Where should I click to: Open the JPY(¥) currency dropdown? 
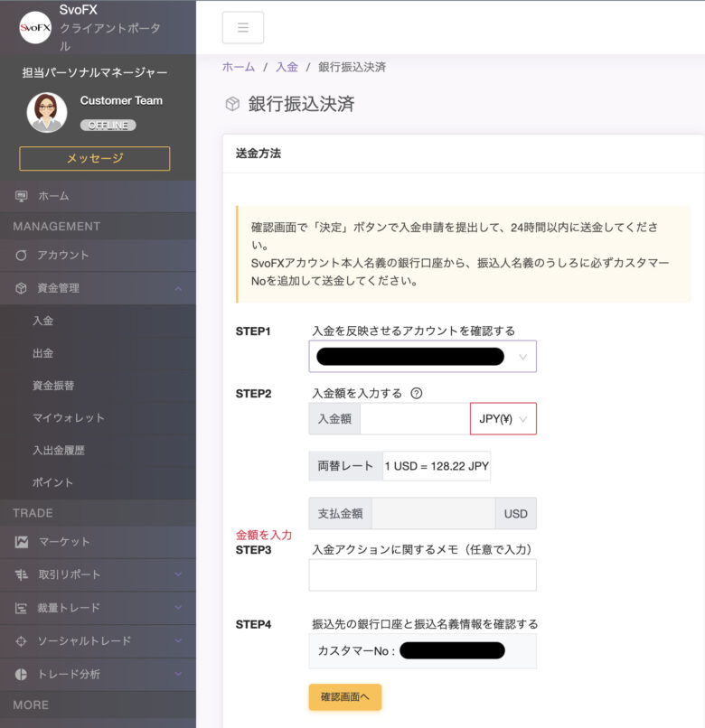point(503,419)
